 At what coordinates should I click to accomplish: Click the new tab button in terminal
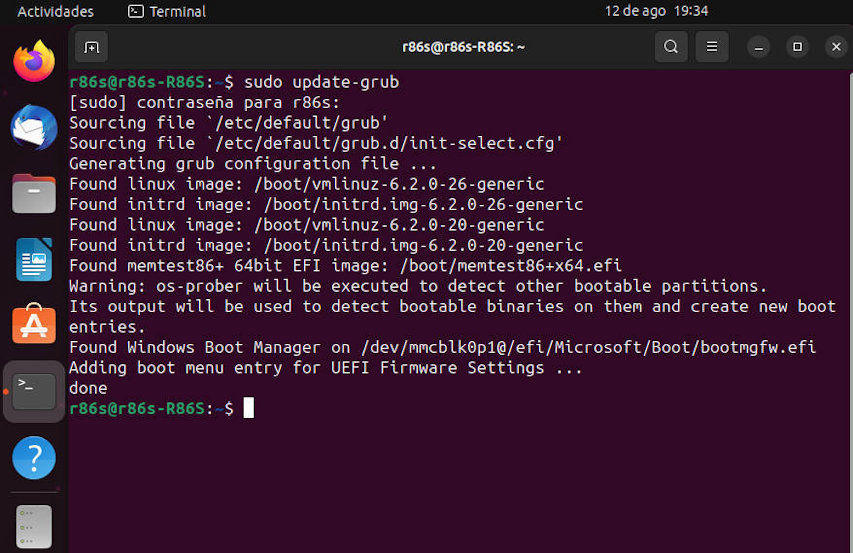[x=91, y=47]
